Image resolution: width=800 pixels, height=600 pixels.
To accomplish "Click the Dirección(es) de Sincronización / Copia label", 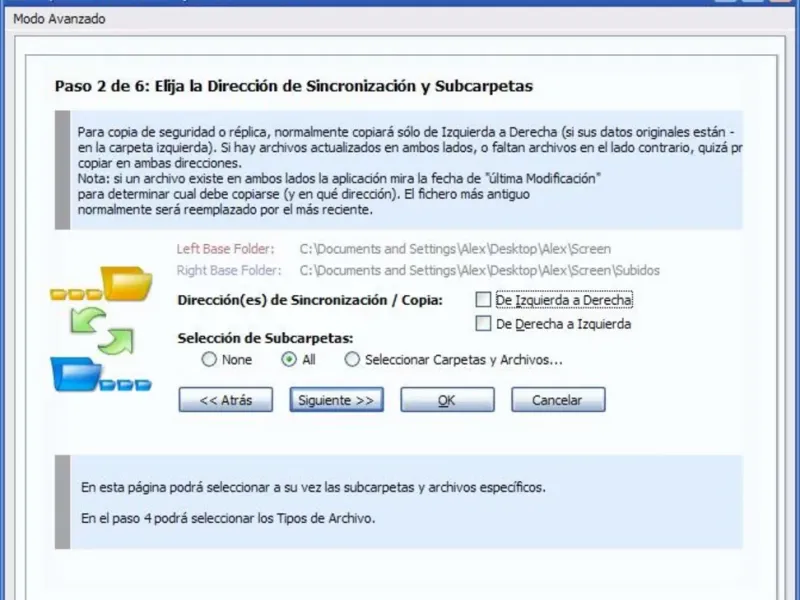I will tap(310, 300).
